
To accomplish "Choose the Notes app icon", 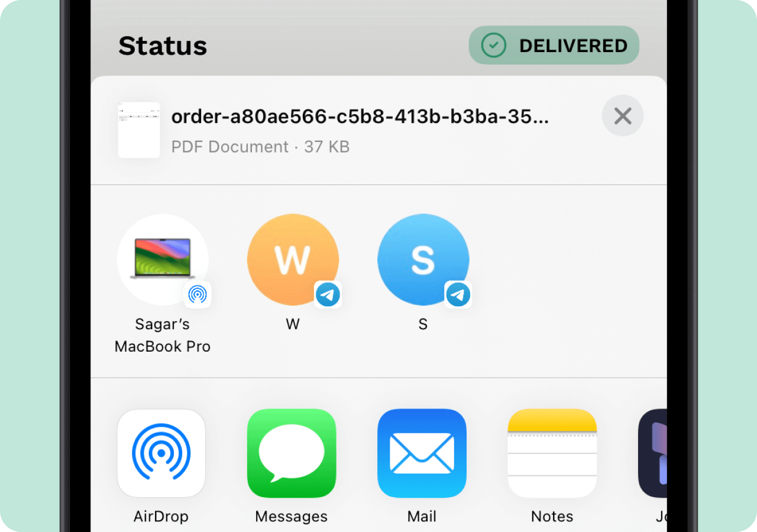I will [x=552, y=453].
